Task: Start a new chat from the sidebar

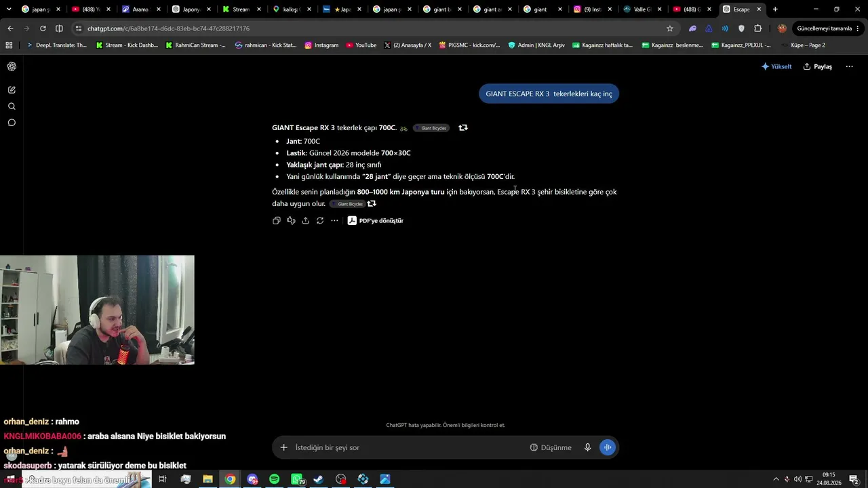Action: click(12, 89)
